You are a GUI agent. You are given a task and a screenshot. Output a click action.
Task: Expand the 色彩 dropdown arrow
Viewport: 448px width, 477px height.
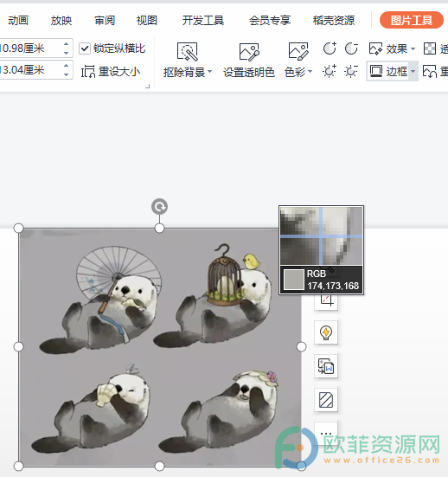(x=310, y=72)
